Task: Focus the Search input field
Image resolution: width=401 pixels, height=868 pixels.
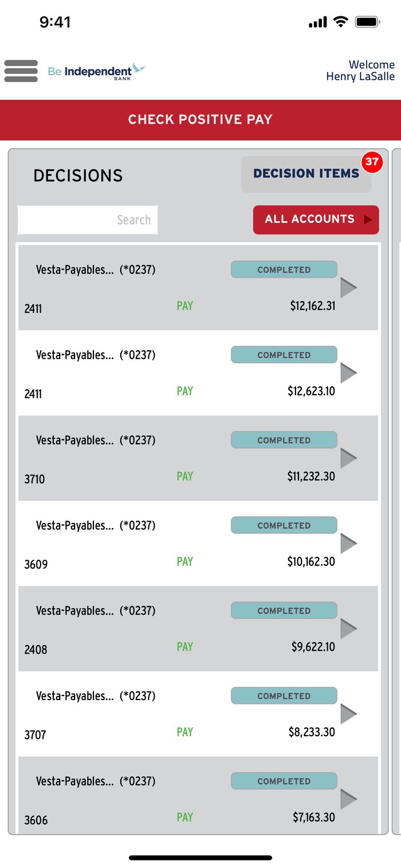Action: (x=88, y=220)
